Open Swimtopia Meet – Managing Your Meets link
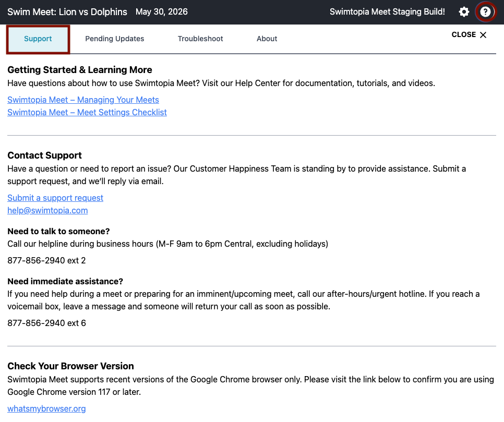Image resolution: width=504 pixels, height=422 pixels. point(83,100)
